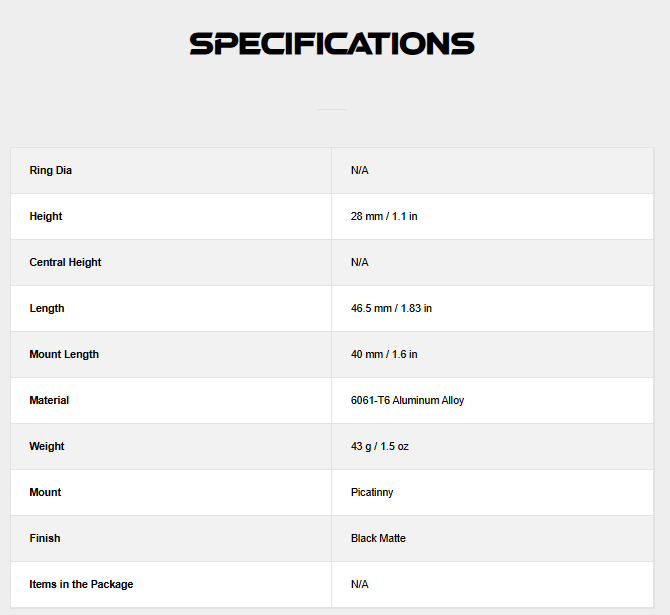This screenshot has width=670, height=615.
Task: Select the 40 mm / 1.6 in value
Action: coord(384,355)
